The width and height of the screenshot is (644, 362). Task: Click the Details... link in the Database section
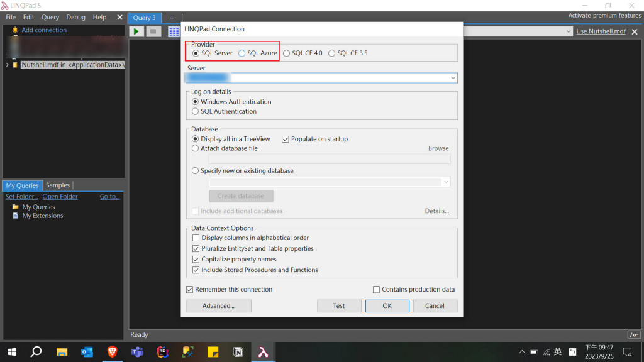point(436,211)
